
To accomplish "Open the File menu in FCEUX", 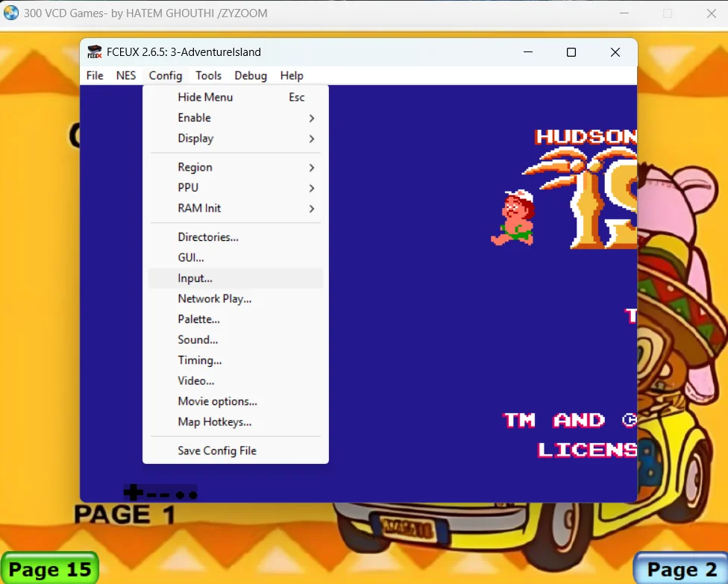I will (95, 75).
